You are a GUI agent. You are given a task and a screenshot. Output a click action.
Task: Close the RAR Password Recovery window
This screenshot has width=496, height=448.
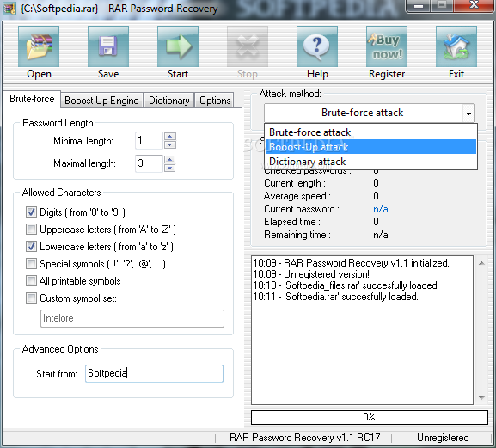pyautogui.click(x=474, y=5)
